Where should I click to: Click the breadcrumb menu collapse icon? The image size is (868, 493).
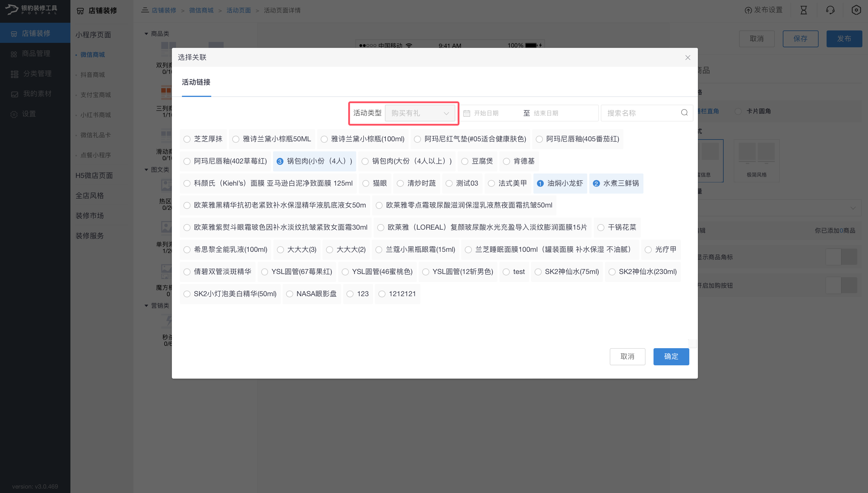[x=145, y=10]
